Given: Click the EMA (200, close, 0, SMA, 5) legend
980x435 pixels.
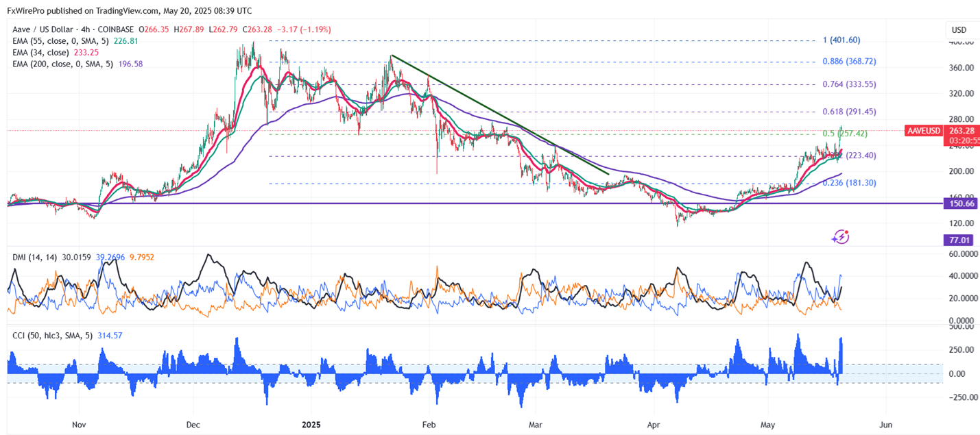Looking at the screenshot, I should coord(63,64).
